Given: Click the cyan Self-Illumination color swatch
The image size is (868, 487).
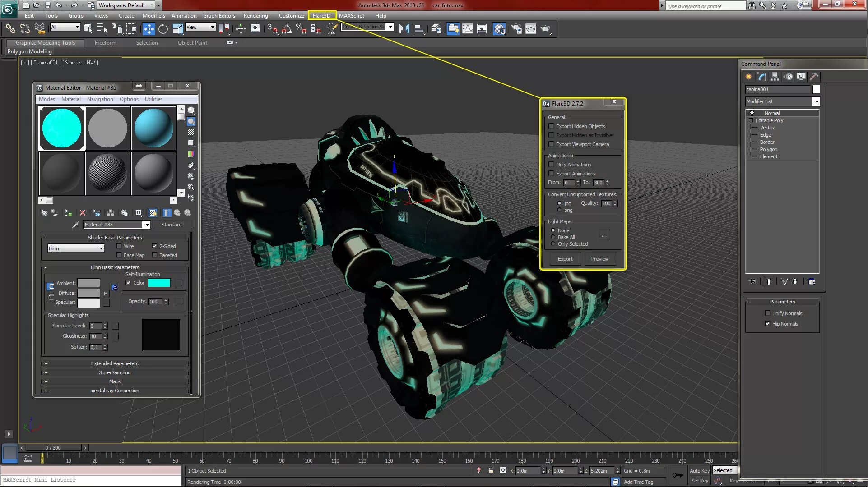Looking at the screenshot, I should coord(159,283).
